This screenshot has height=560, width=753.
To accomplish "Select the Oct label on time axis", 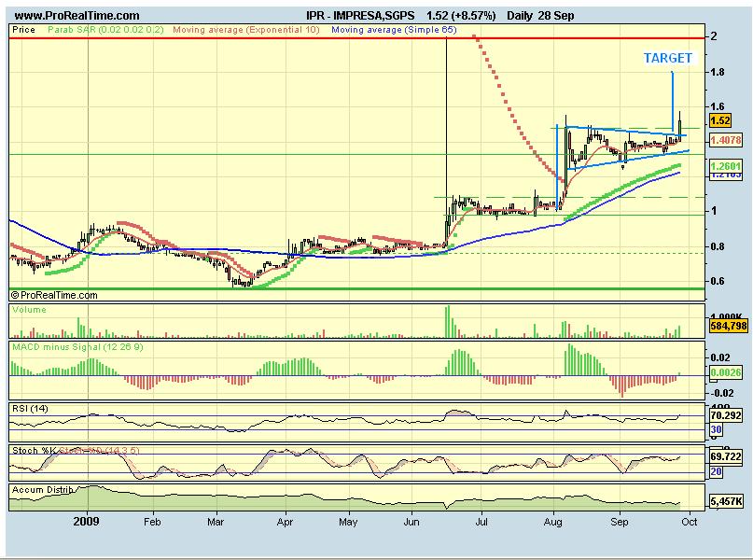I will tap(690, 522).
